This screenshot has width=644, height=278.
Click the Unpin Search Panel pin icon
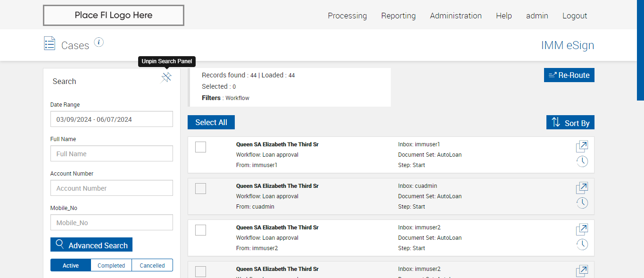pyautogui.click(x=166, y=78)
